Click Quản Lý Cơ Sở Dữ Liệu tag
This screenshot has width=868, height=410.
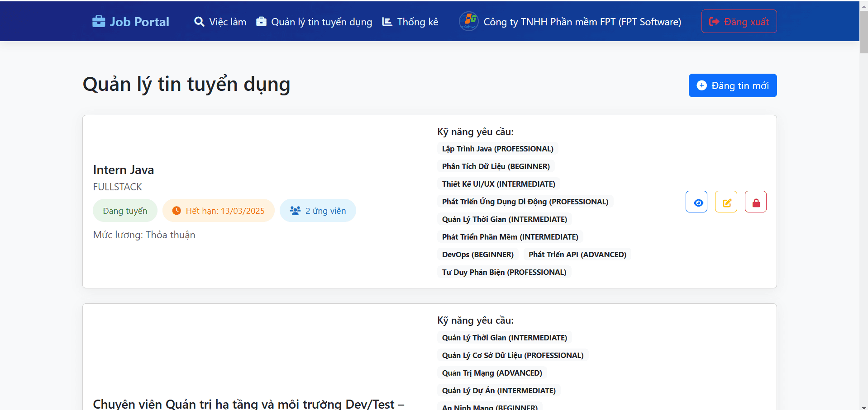click(513, 355)
